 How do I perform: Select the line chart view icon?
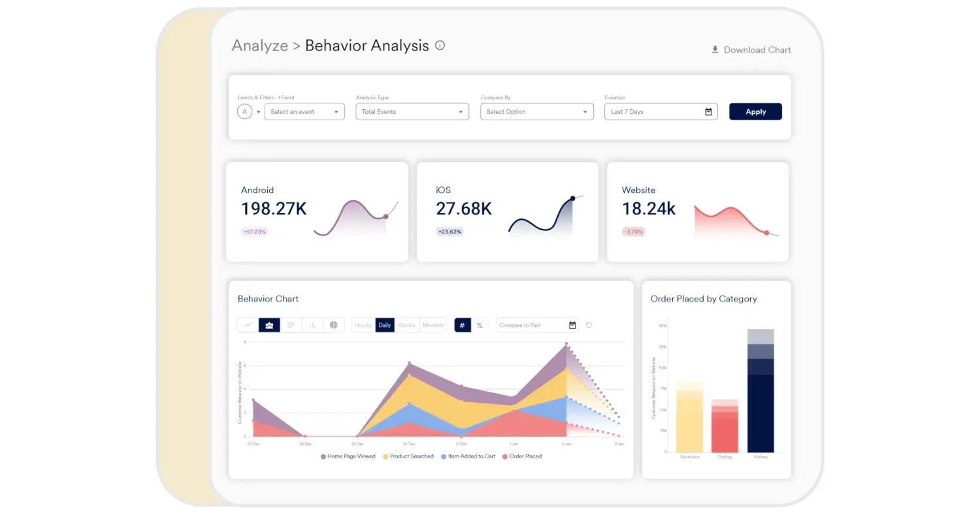point(248,325)
